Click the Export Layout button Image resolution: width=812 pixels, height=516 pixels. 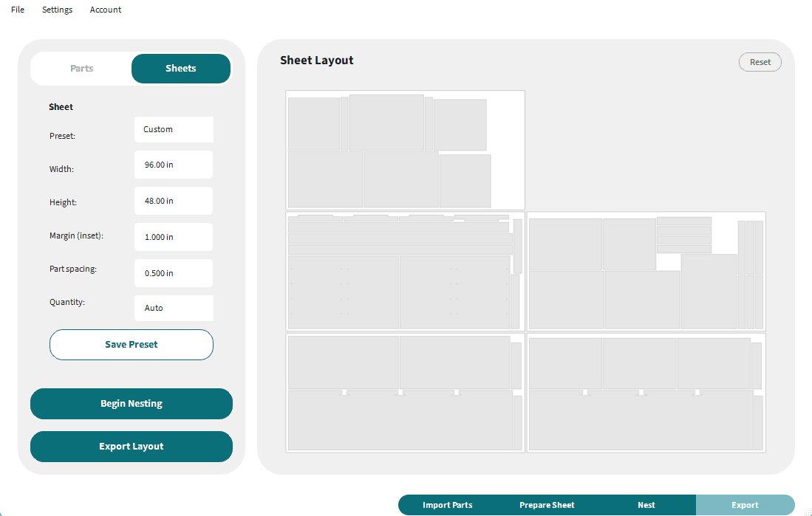(x=132, y=447)
